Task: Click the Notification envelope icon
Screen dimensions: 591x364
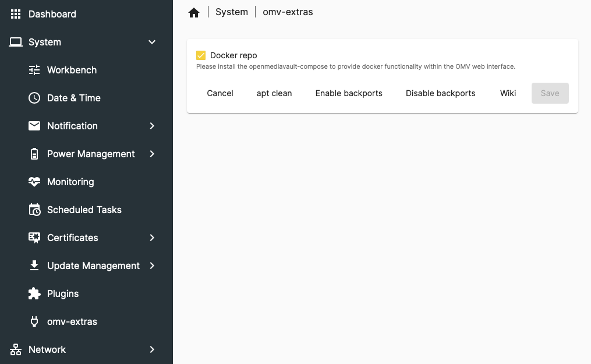Action: coord(34,126)
